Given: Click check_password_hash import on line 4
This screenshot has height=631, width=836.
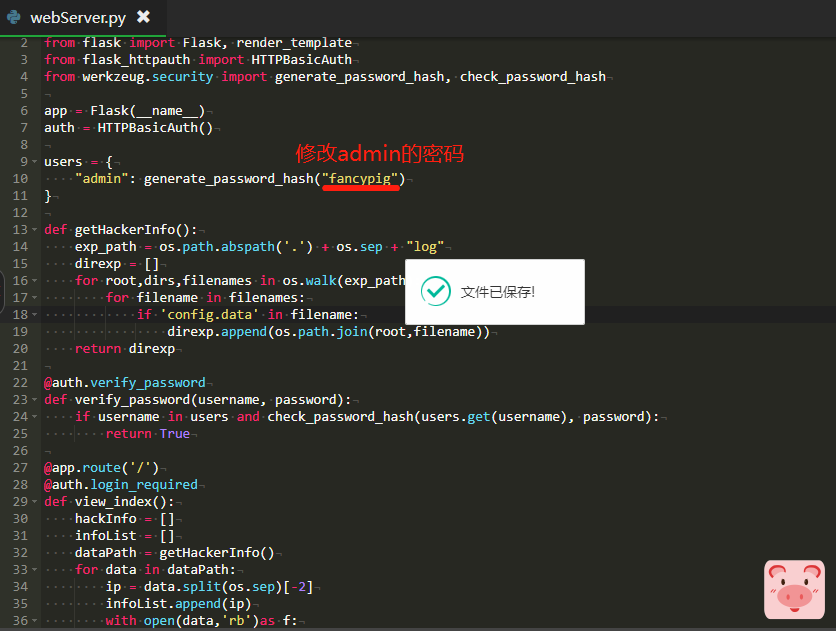Looking at the screenshot, I should [x=533, y=77].
